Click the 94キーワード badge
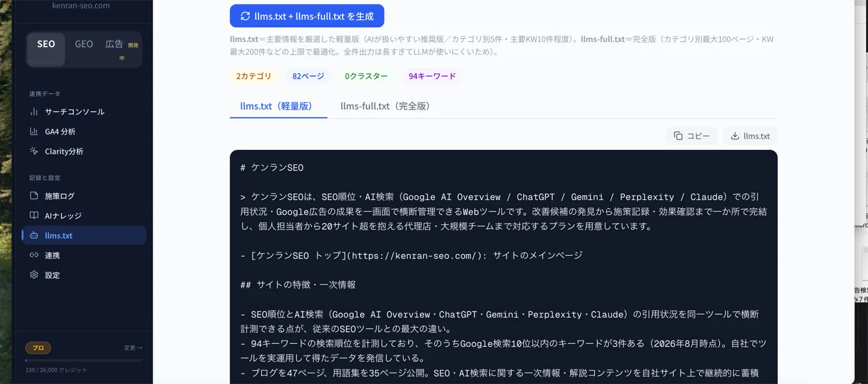The width and height of the screenshot is (868, 384). (x=432, y=76)
